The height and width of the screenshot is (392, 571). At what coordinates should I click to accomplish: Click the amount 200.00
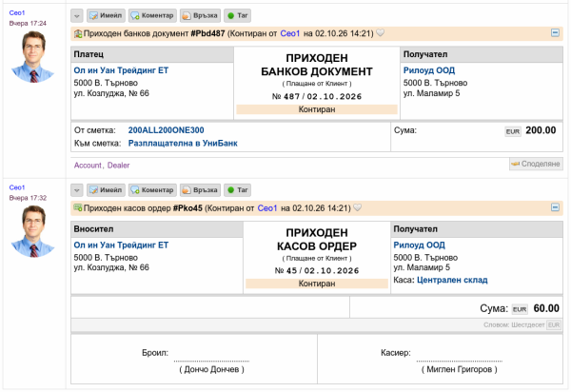tap(541, 130)
